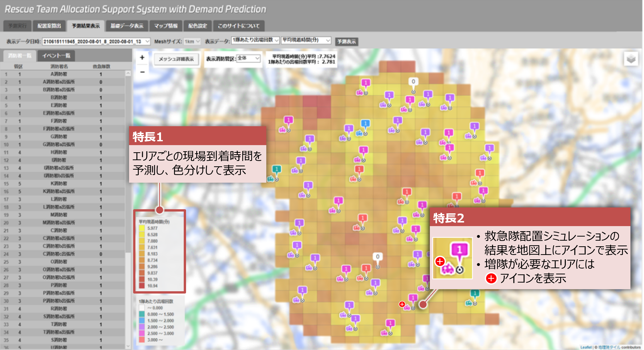Click the メッシュ詳細表示 button

click(x=176, y=59)
